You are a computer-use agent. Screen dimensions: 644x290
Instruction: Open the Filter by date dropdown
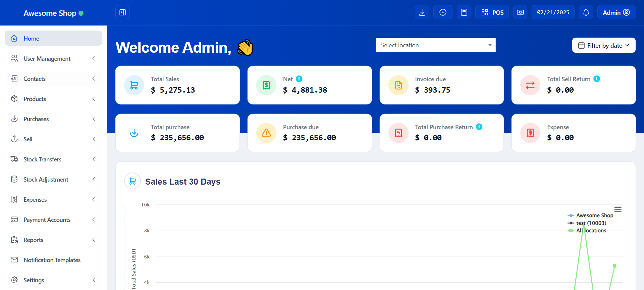pos(604,45)
